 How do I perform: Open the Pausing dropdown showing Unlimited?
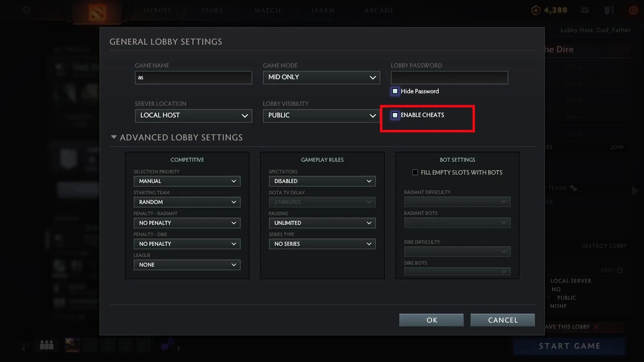click(322, 223)
